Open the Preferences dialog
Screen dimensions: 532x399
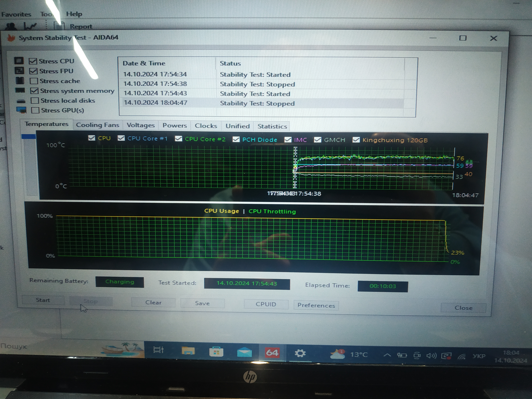coord(316,305)
